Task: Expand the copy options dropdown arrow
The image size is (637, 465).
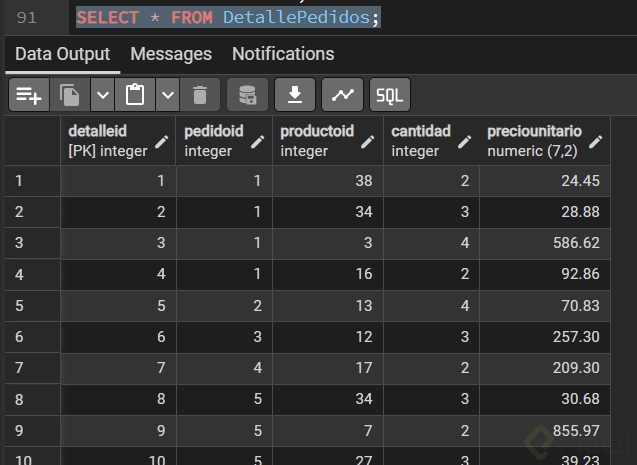Action: [102, 95]
